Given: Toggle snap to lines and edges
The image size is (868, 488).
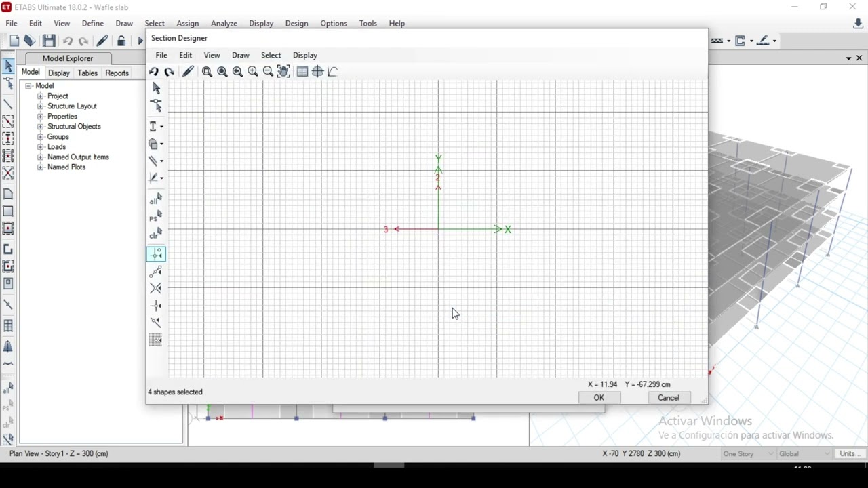Looking at the screenshot, I should (156, 323).
